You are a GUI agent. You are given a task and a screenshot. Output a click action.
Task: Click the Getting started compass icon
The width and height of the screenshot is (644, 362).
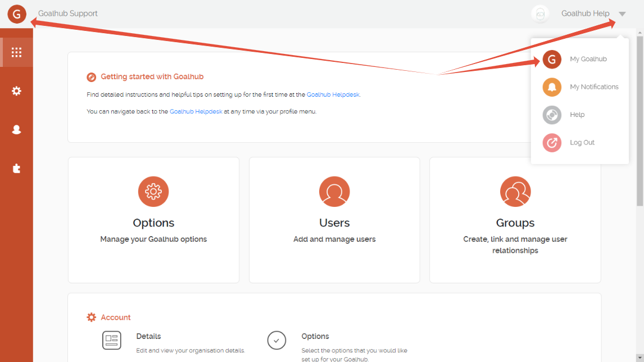click(x=91, y=77)
